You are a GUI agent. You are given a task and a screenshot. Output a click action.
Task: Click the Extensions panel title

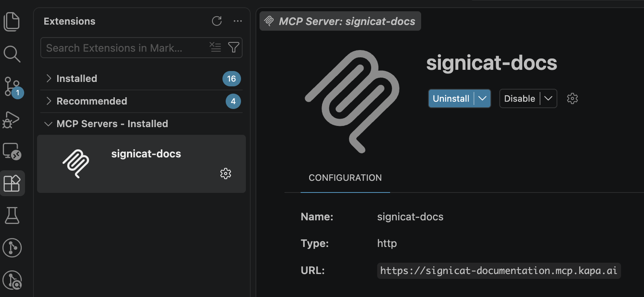(x=69, y=21)
